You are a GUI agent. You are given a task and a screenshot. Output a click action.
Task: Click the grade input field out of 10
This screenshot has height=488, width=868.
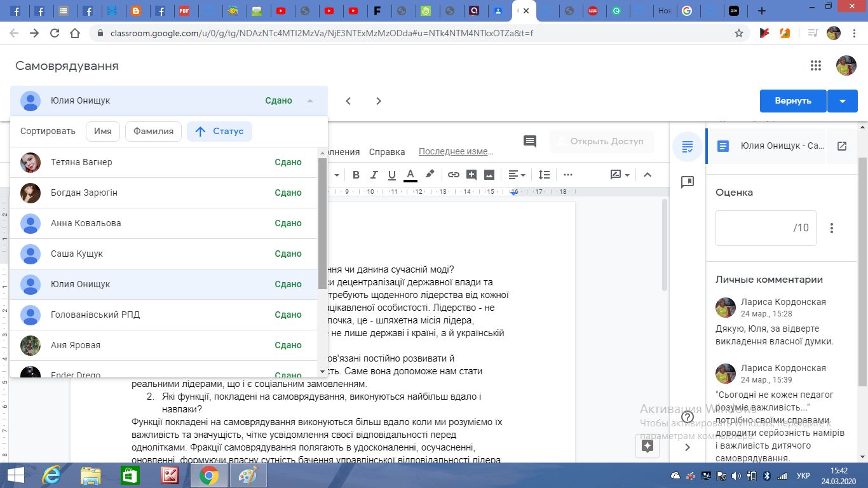(765, 228)
